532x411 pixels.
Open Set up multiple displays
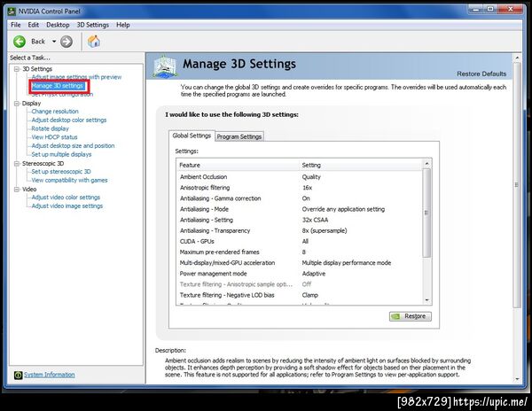(61, 154)
